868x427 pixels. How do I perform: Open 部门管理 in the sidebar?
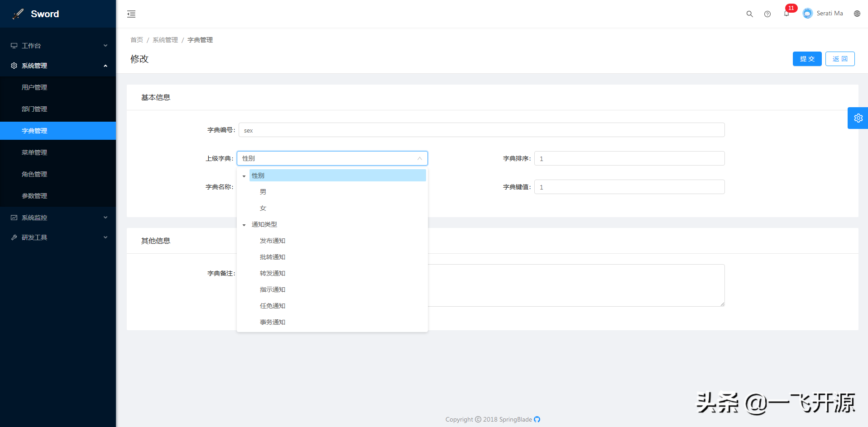pyautogui.click(x=58, y=109)
